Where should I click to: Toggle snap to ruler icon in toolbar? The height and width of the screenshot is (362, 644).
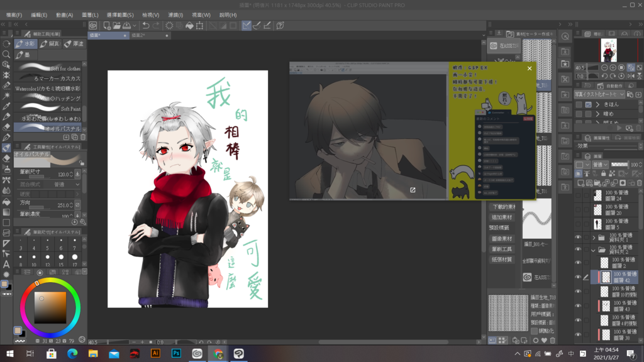click(x=246, y=25)
